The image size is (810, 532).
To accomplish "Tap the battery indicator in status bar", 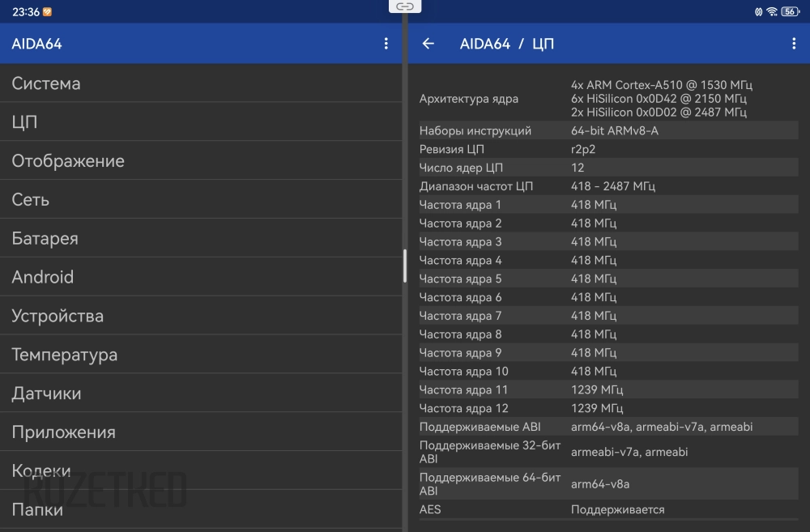I will pos(790,11).
